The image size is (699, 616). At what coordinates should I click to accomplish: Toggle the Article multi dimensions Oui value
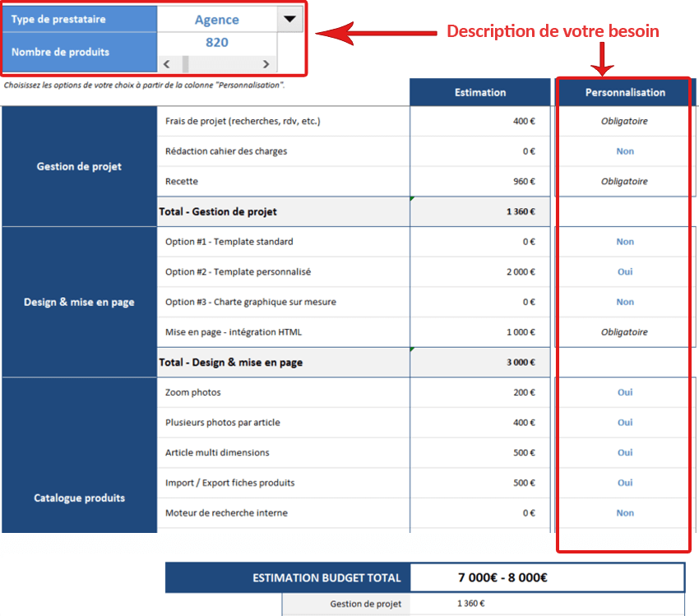[625, 452]
